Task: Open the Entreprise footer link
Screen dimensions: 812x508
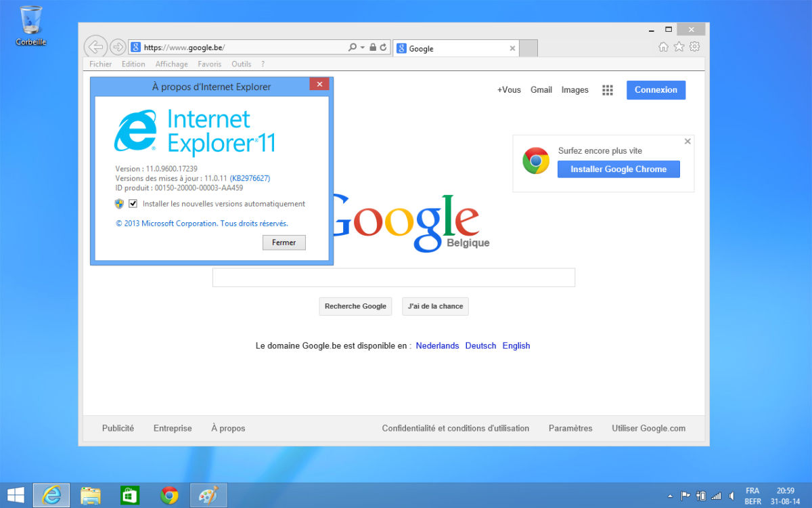Action: (173, 428)
